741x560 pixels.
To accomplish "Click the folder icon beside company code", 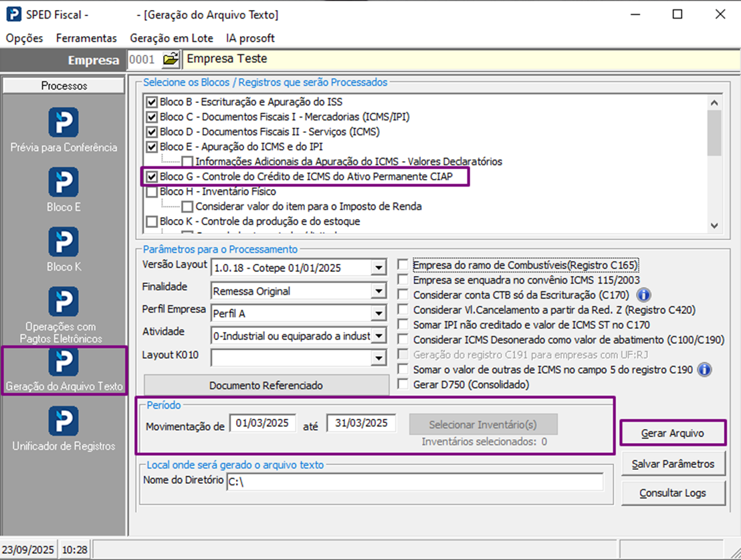I will point(171,59).
